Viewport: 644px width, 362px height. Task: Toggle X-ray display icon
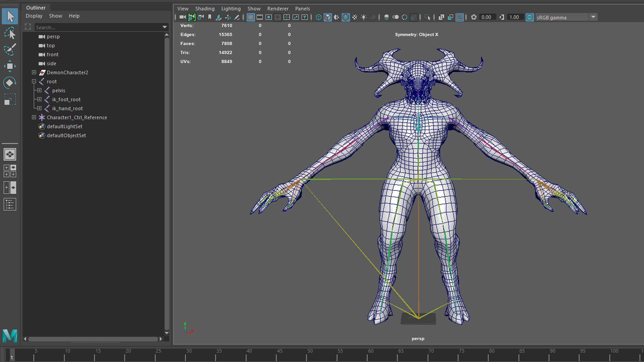click(x=441, y=17)
